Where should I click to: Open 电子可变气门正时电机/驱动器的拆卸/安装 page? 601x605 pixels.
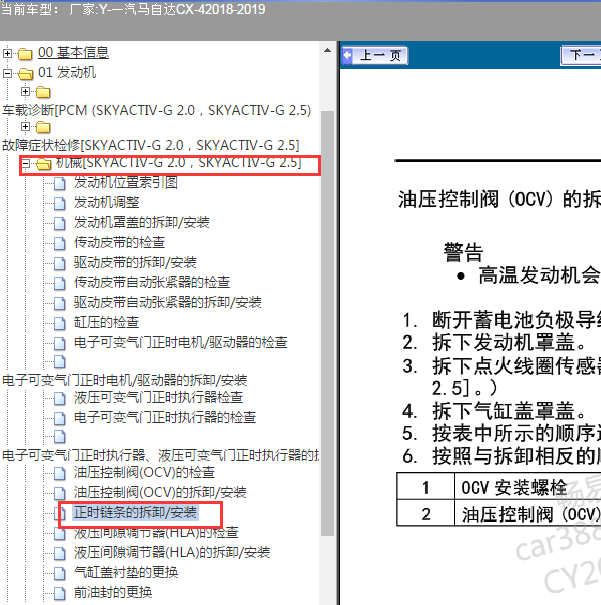point(125,380)
